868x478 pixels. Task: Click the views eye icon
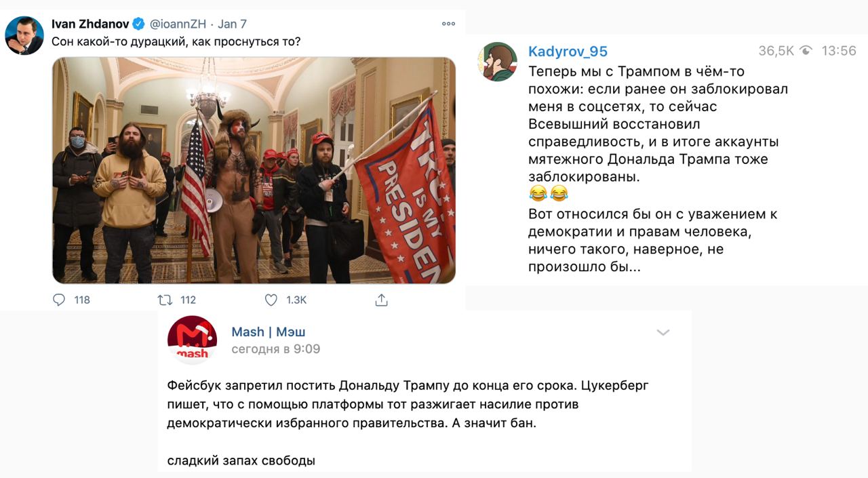[x=806, y=51]
